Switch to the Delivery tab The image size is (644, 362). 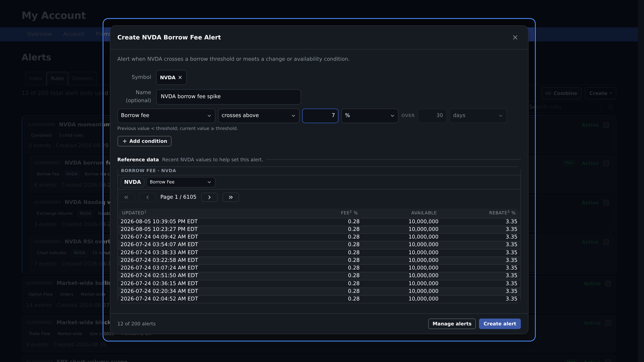pyautogui.click(x=82, y=78)
